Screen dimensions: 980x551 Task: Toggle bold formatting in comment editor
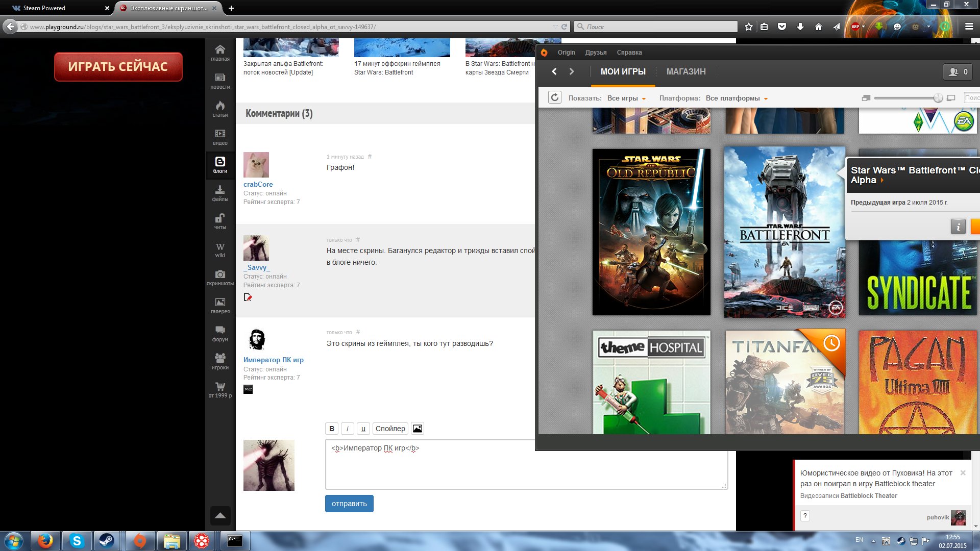[332, 429]
